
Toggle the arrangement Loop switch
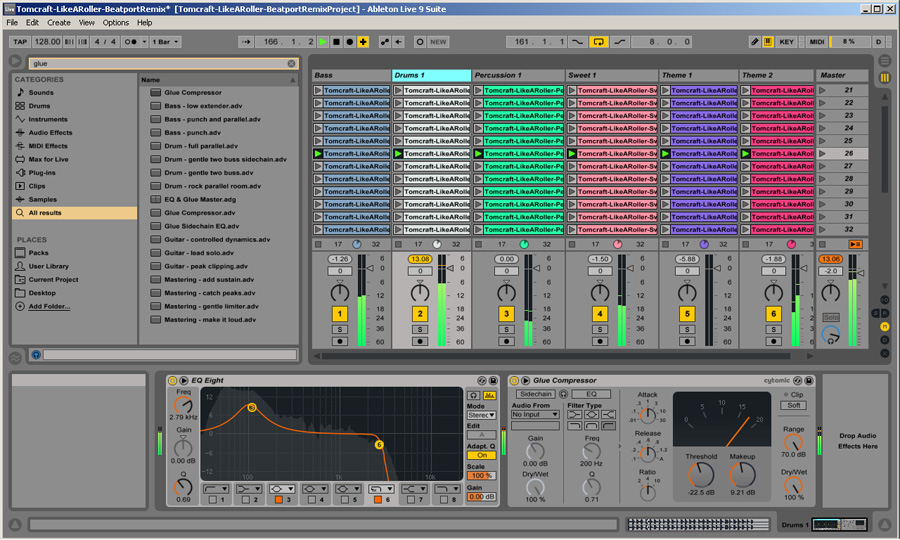(x=598, y=42)
